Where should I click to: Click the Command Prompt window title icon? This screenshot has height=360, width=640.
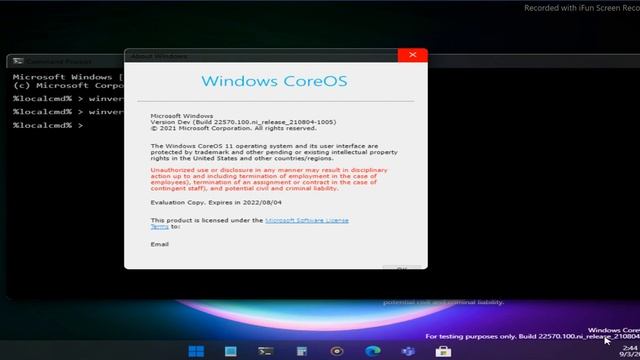[18, 61]
